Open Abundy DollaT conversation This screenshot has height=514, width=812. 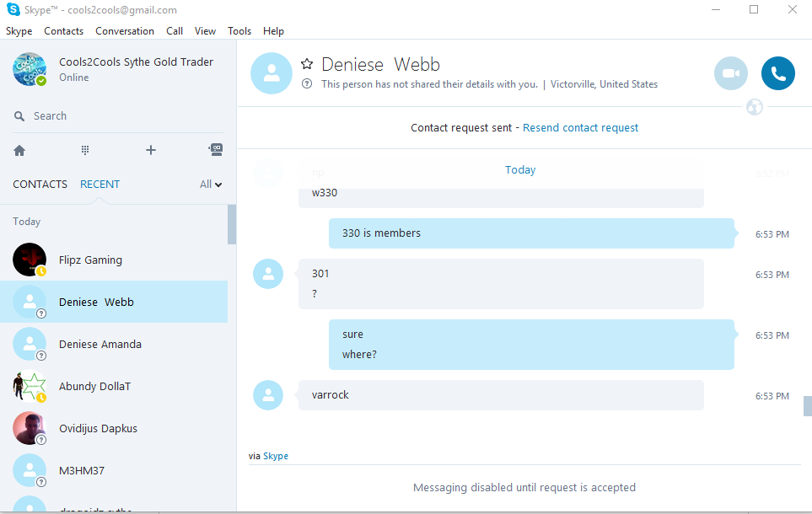coord(114,386)
